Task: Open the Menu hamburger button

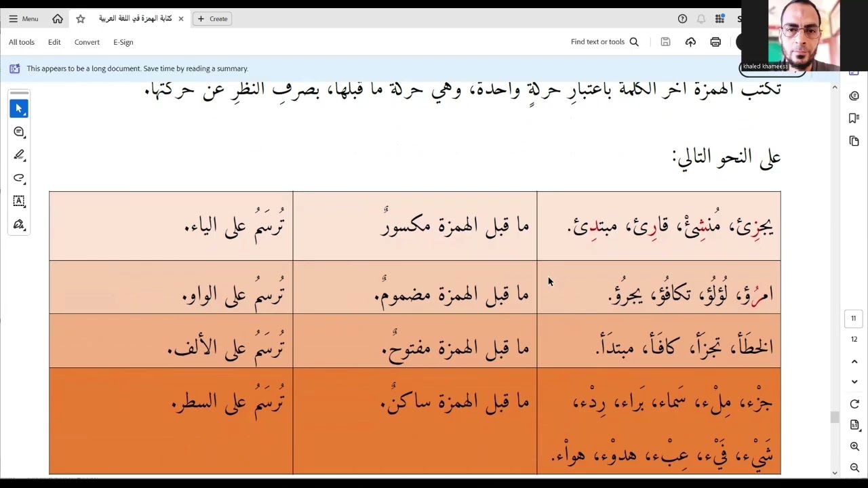Action: 23,19
